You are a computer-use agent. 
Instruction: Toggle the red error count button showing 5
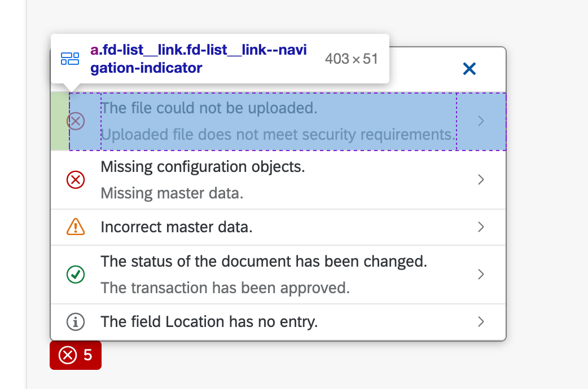[76, 355]
